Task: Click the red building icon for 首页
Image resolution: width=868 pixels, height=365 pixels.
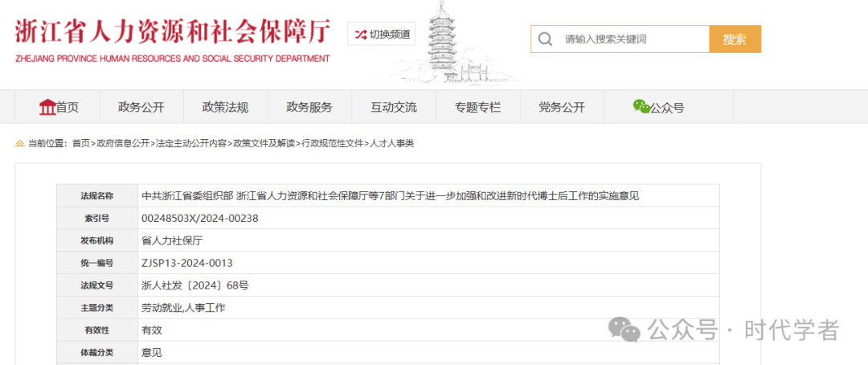Action: [x=47, y=107]
